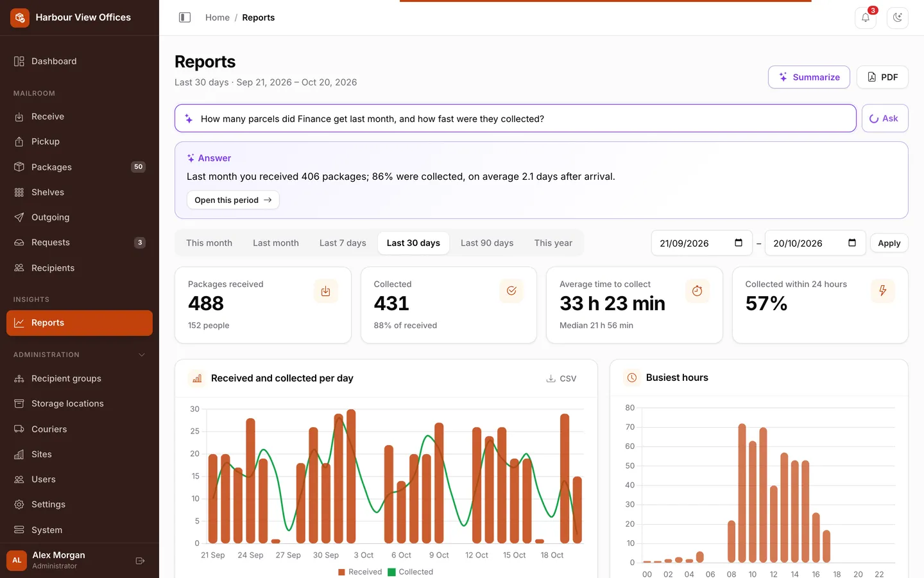Click the Summarize button
The image size is (924, 578).
click(809, 77)
